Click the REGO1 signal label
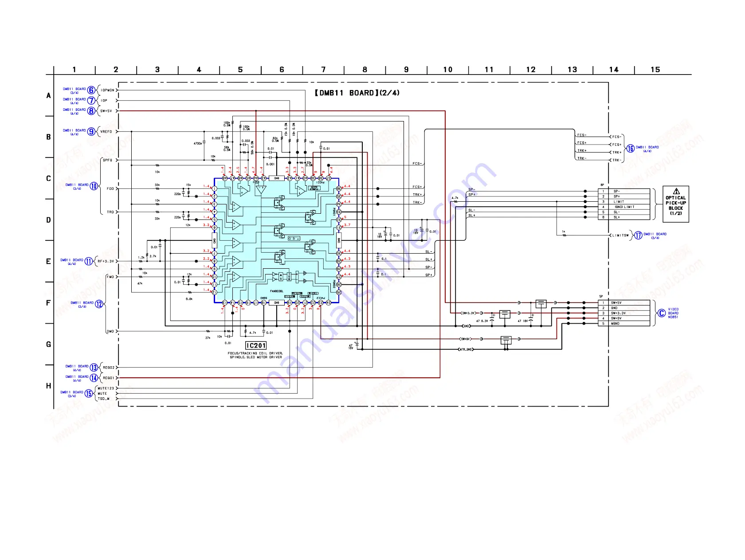 [109, 378]
